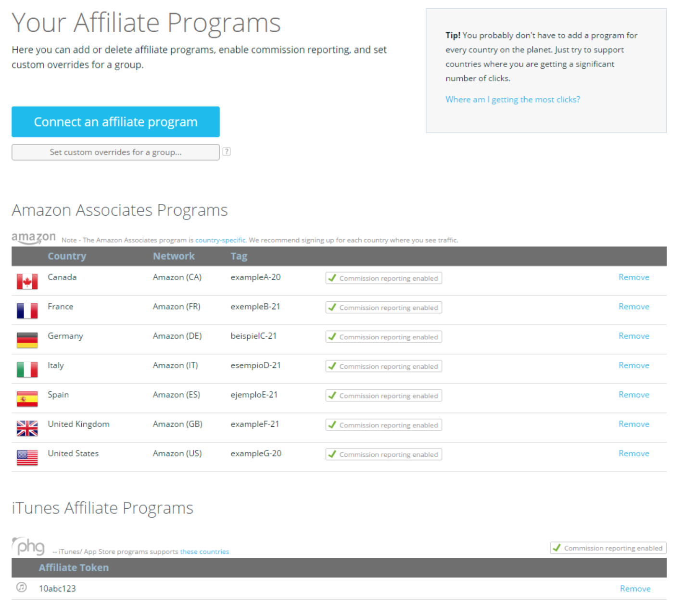Click the United States flag icon
Viewport: 683px width, 616px height.
point(27,458)
